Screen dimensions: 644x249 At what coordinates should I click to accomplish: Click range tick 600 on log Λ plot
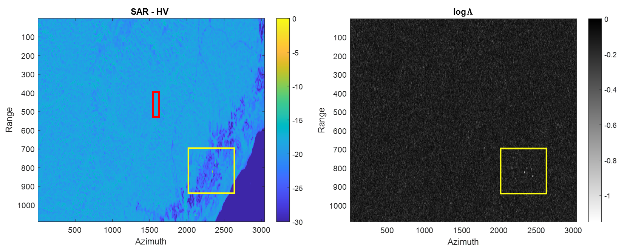[x=340, y=131]
